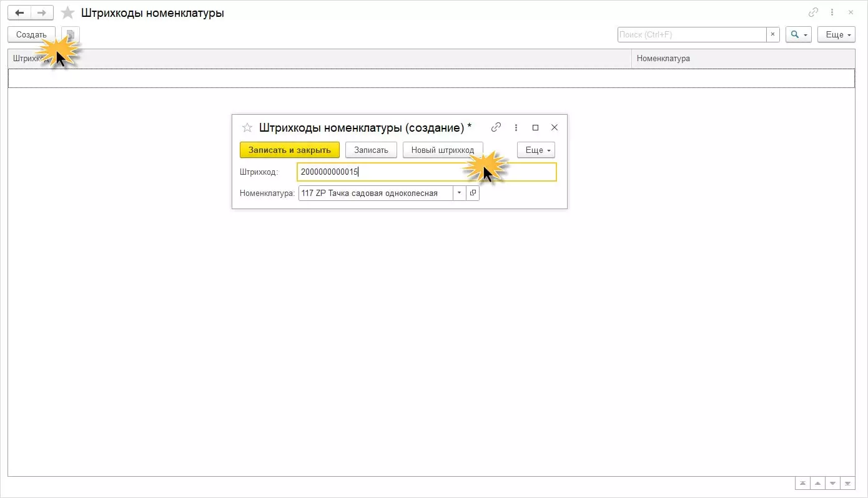Move one row down in the list

coord(832,484)
